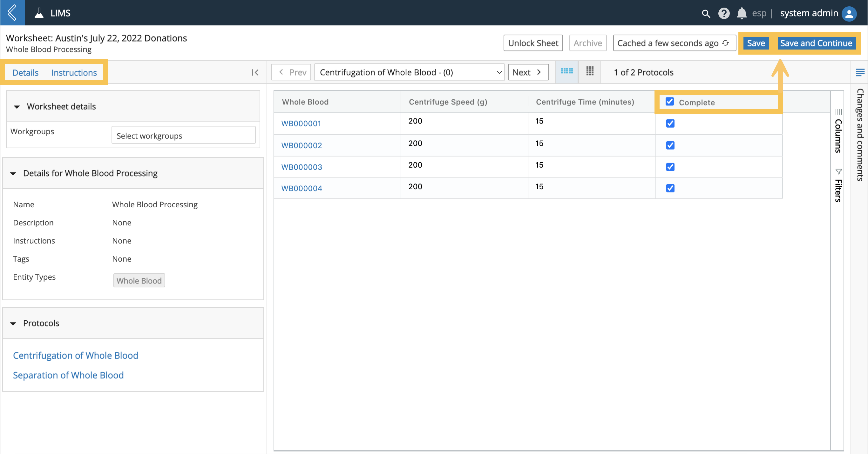Click Centrifuge Speed cell for WB000001

click(464, 123)
